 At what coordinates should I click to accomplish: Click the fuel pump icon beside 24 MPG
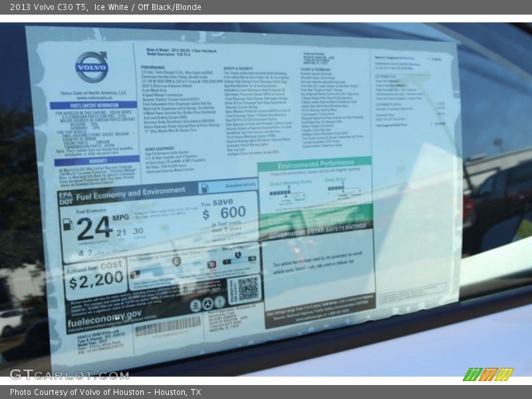[68, 224]
